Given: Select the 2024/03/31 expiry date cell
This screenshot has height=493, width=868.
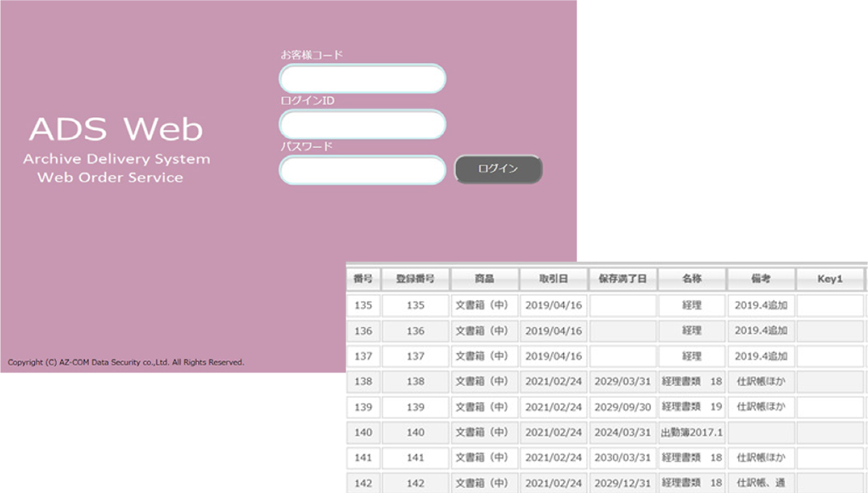Looking at the screenshot, I should [623, 433].
